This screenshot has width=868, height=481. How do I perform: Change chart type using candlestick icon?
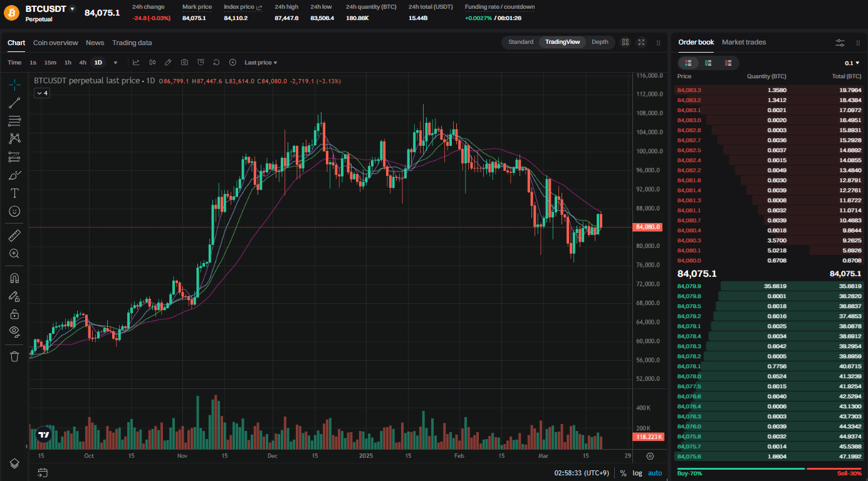coord(152,62)
